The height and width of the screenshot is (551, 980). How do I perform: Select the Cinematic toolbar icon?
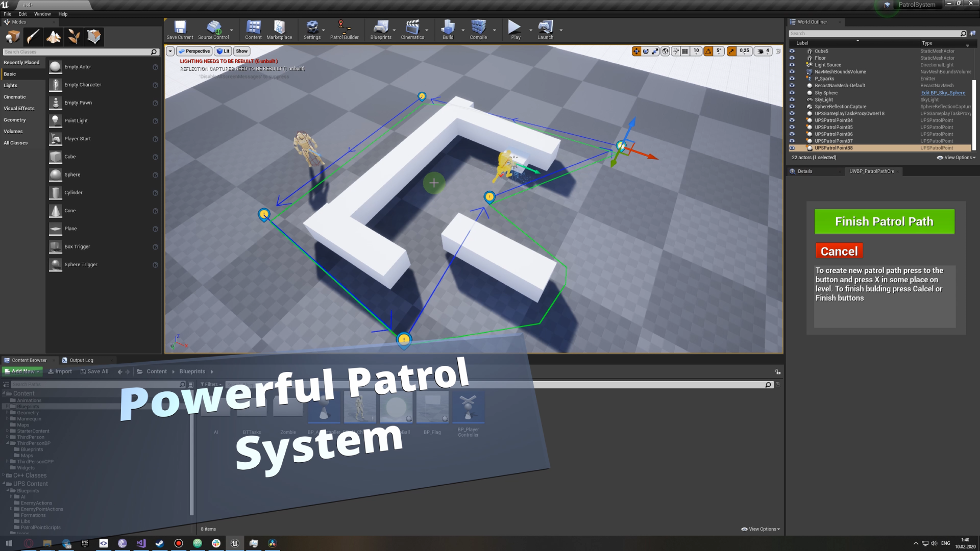pos(412,29)
